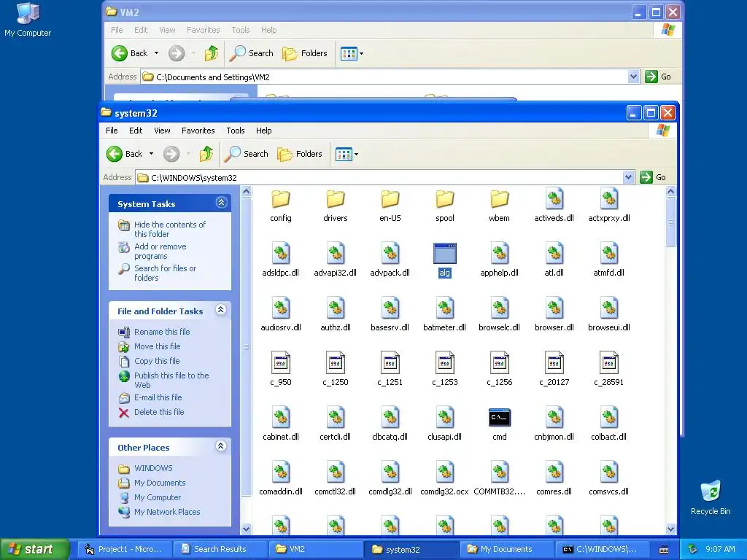Click Delete this file link
This screenshot has width=747, height=560.
(x=159, y=412)
